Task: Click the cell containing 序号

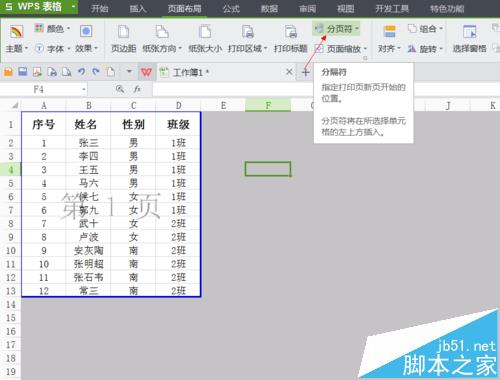Action: pos(44,124)
